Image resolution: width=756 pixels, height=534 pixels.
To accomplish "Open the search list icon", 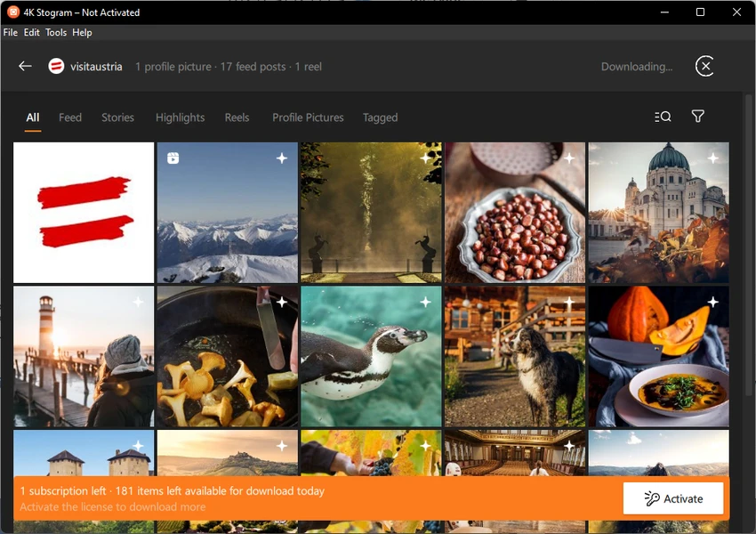I will (x=663, y=117).
